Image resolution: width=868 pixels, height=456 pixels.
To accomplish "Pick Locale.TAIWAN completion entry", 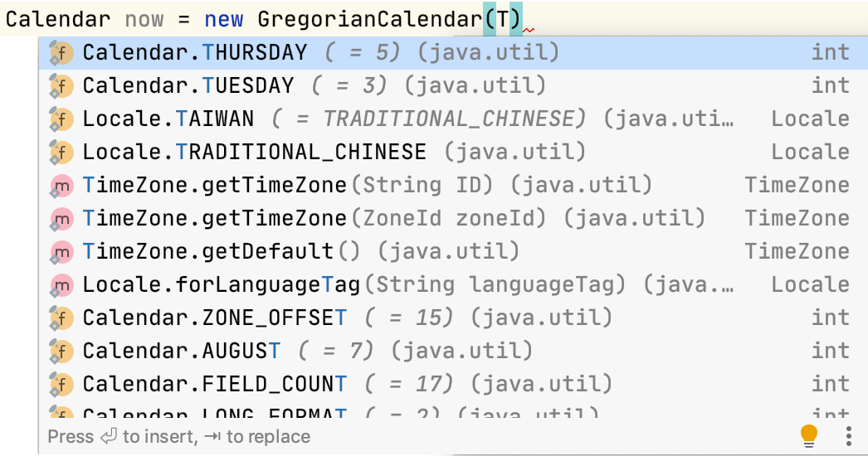I will (x=168, y=119).
